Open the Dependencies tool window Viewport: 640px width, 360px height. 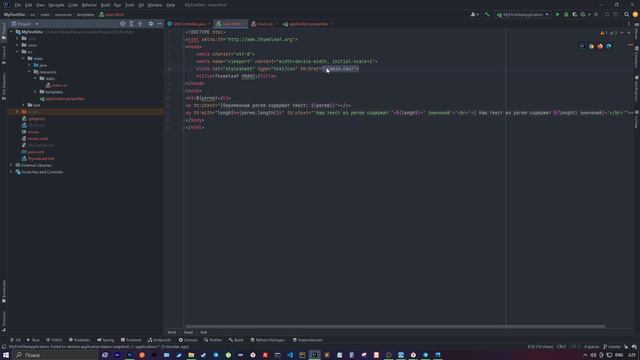(308, 340)
